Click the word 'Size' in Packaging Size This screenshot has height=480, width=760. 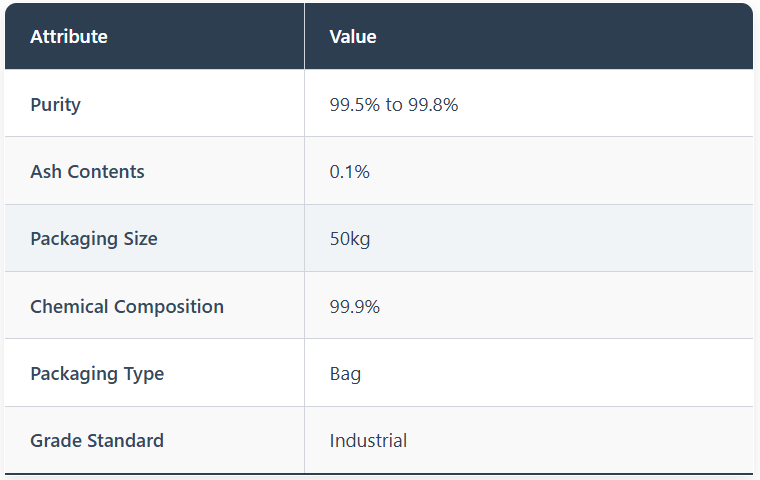pyautogui.click(x=140, y=239)
